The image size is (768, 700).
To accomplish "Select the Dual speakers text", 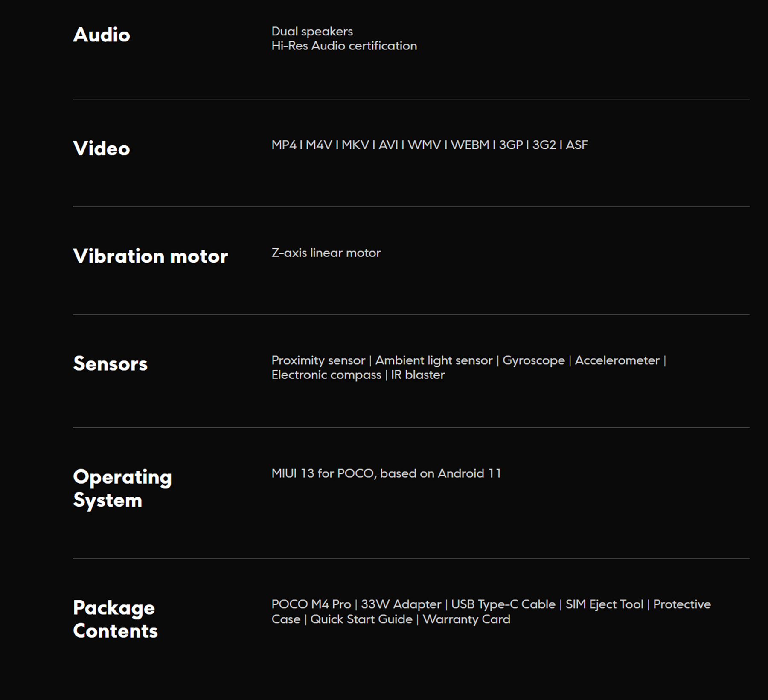I will pyautogui.click(x=312, y=32).
